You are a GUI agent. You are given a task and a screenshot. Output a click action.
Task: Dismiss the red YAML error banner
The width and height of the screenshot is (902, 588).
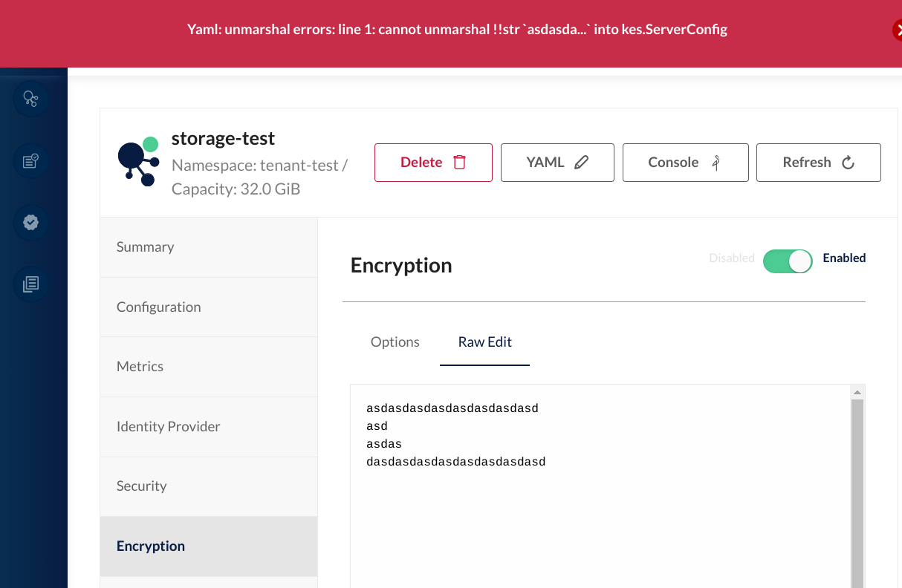point(897,30)
